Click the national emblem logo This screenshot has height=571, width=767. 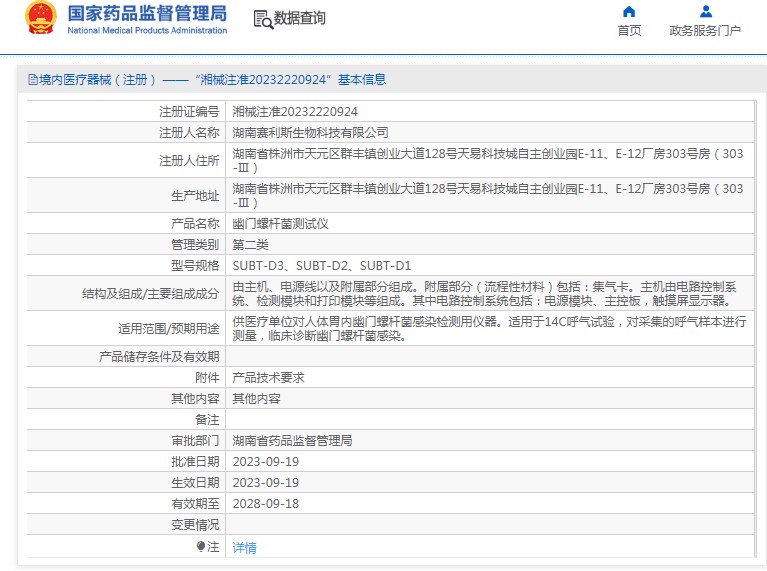click(x=41, y=18)
